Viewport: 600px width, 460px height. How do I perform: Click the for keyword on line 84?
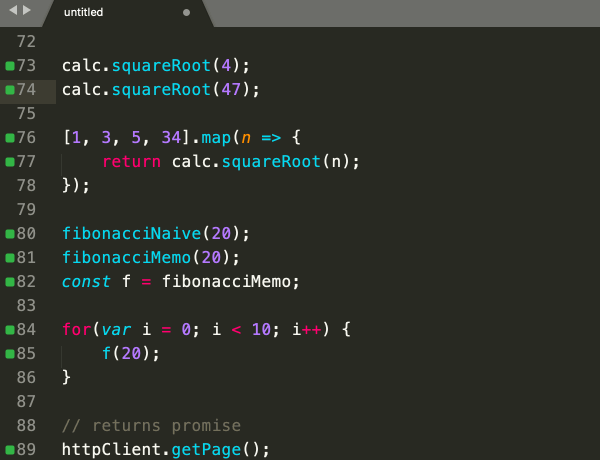[x=77, y=330]
